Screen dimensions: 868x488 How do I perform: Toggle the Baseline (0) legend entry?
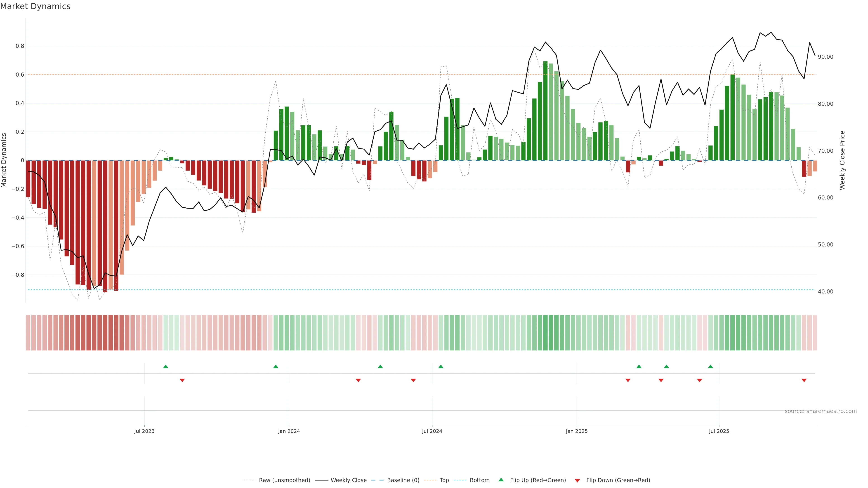tap(403, 480)
